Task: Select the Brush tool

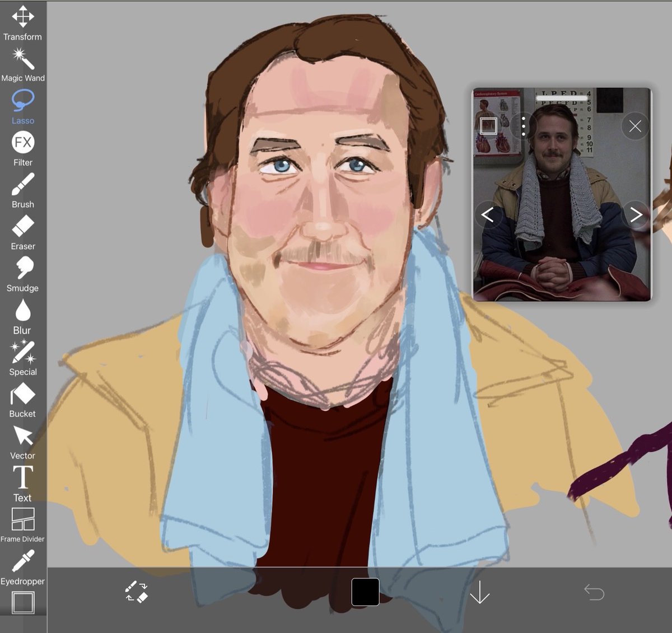Action: click(22, 191)
